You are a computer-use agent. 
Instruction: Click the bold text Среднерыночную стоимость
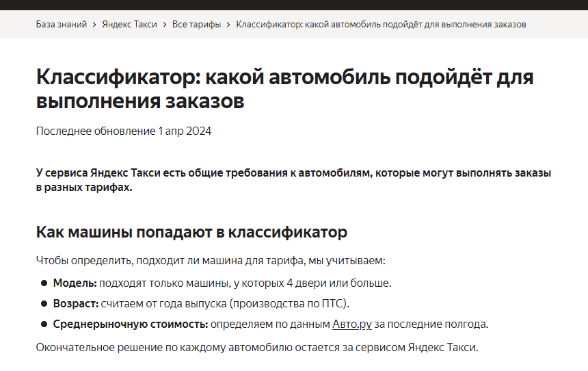131,324
